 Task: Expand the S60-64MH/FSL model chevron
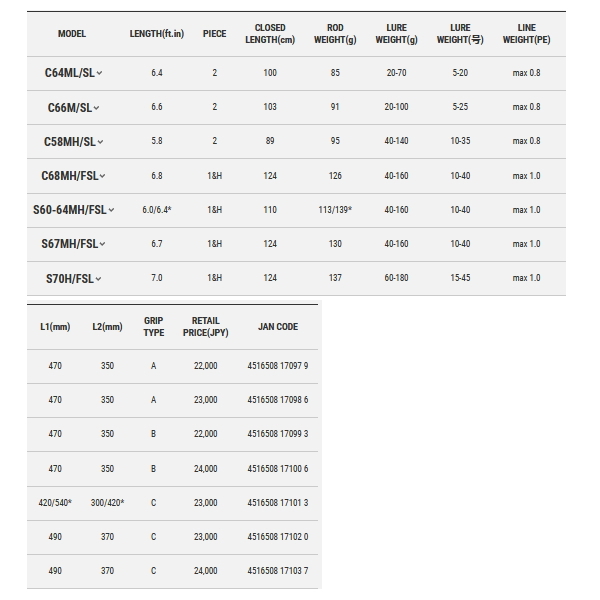point(111,210)
